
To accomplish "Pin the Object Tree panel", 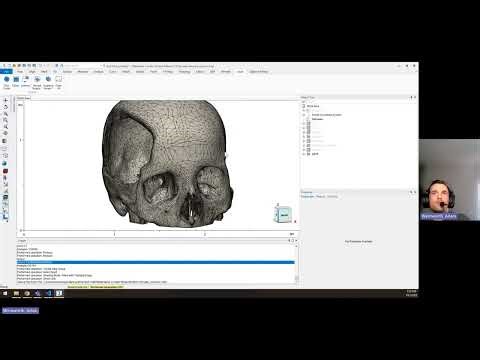I will click(x=411, y=97).
